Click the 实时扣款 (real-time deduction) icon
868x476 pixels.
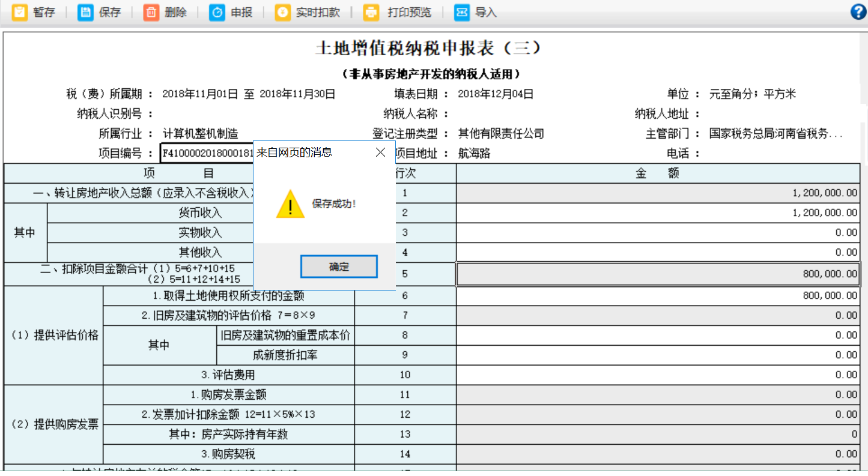coord(282,11)
